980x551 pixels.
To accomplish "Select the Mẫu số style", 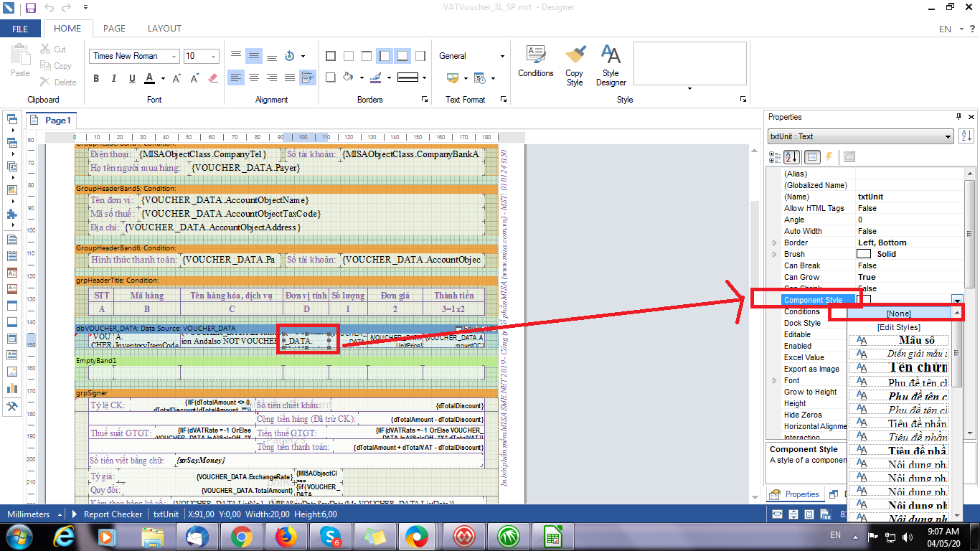I will (899, 340).
